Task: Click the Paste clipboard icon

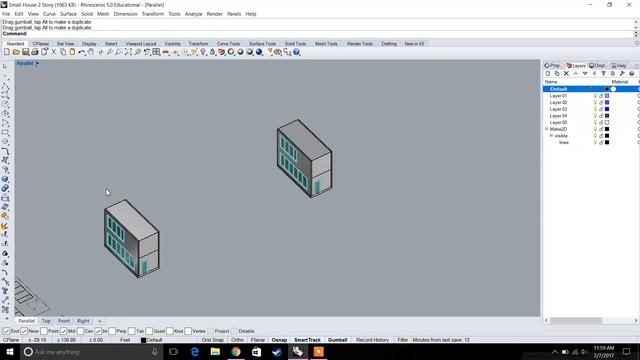Action: [x=72, y=52]
